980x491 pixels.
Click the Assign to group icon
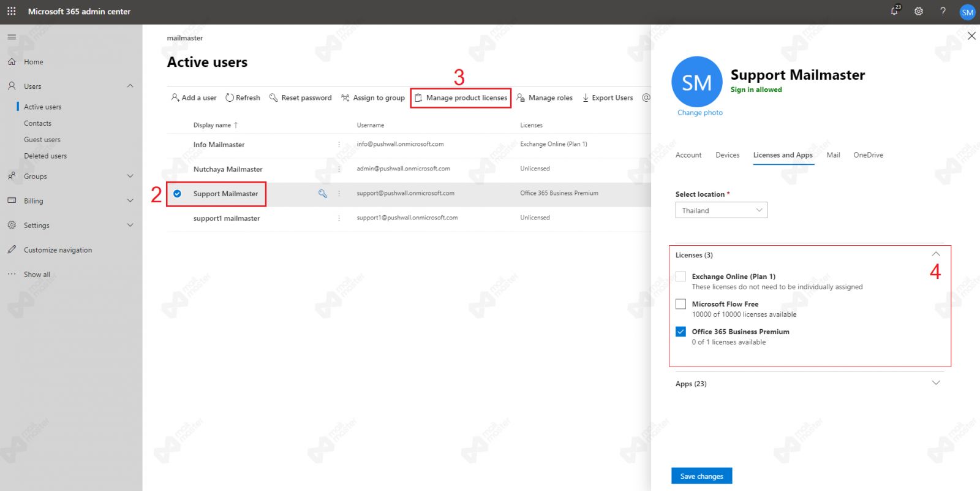click(345, 97)
